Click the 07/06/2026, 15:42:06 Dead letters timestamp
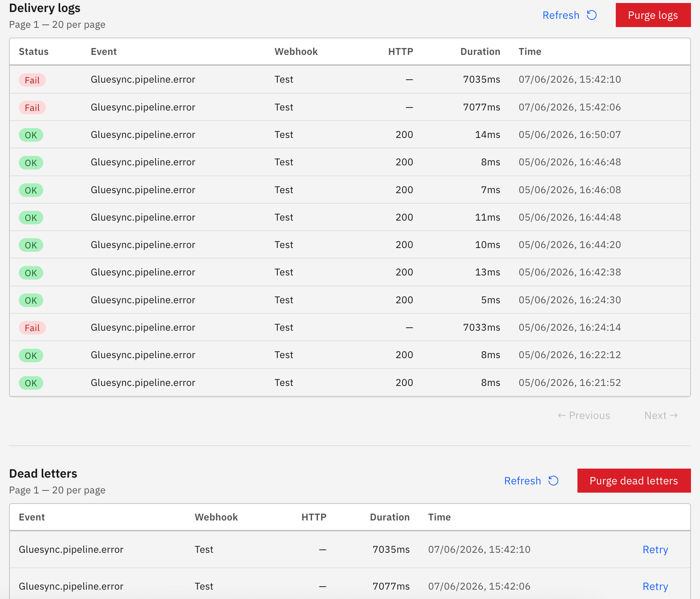This screenshot has height=599, width=700. [x=479, y=586]
